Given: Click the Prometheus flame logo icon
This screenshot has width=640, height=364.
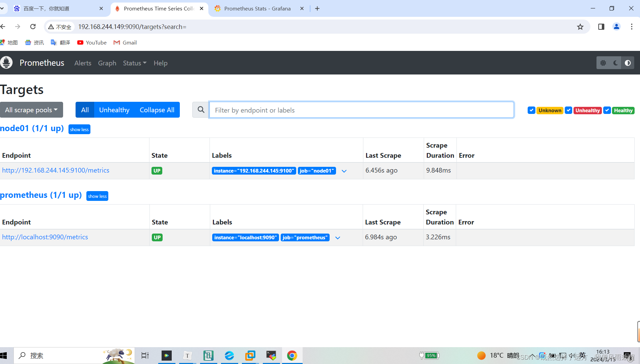Looking at the screenshot, I should [6, 63].
